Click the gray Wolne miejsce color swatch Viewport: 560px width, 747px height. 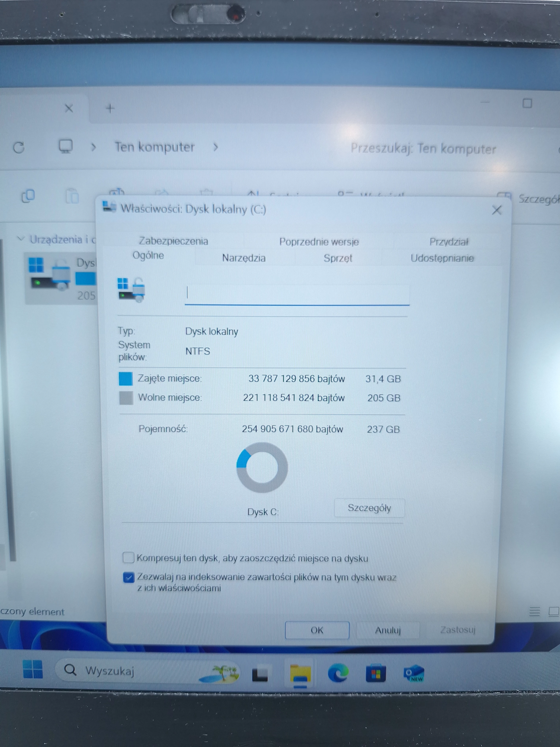126,398
